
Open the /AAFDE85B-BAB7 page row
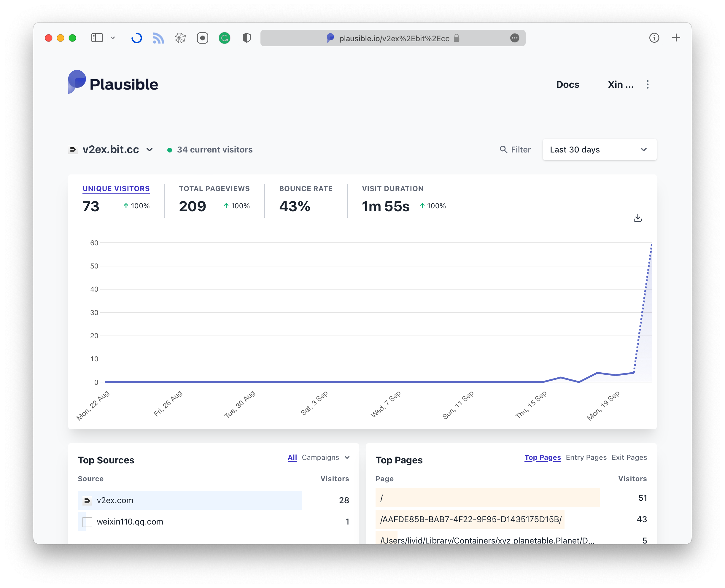click(x=511, y=519)
